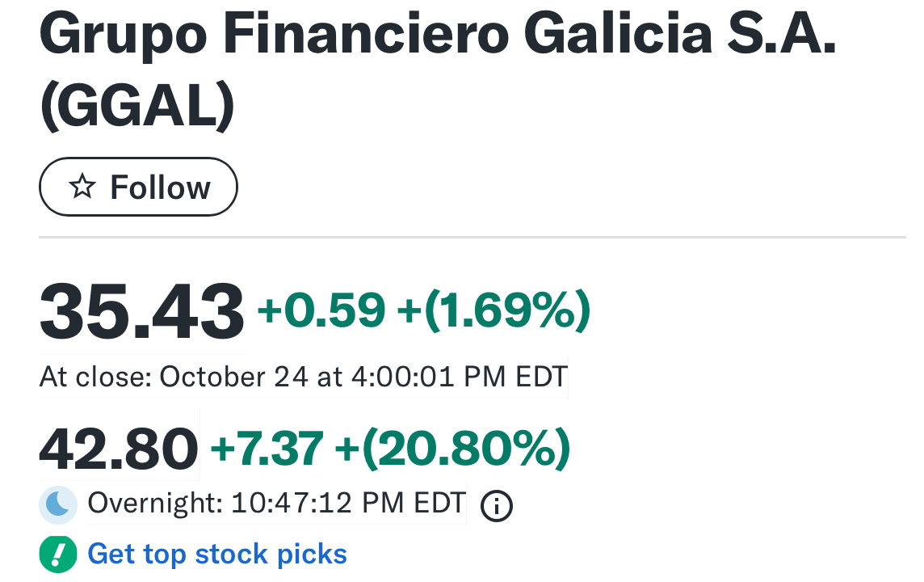Click the overnight moon icon
Screen dimensions: 924x582
pyautogui.click(x=58, y=504)
